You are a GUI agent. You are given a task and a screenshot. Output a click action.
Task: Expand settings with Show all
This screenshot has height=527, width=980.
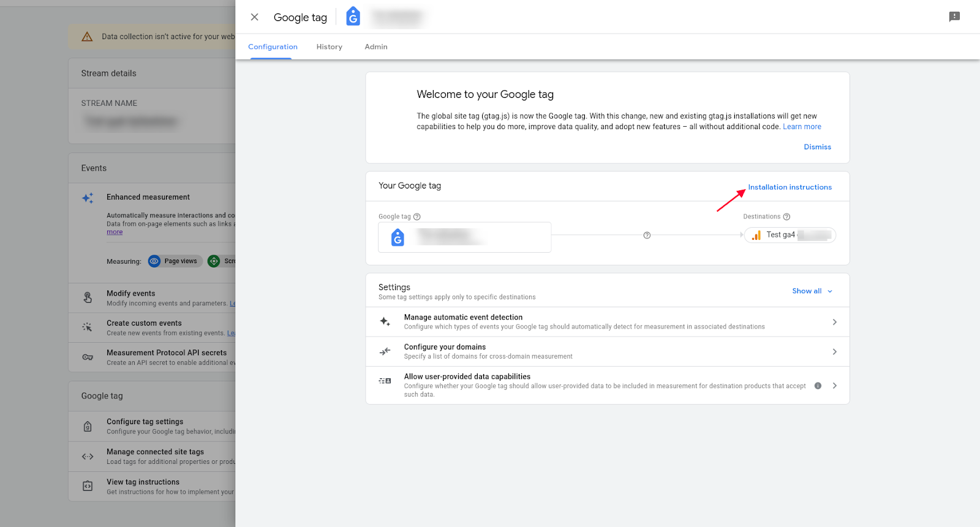click(812, 291)
